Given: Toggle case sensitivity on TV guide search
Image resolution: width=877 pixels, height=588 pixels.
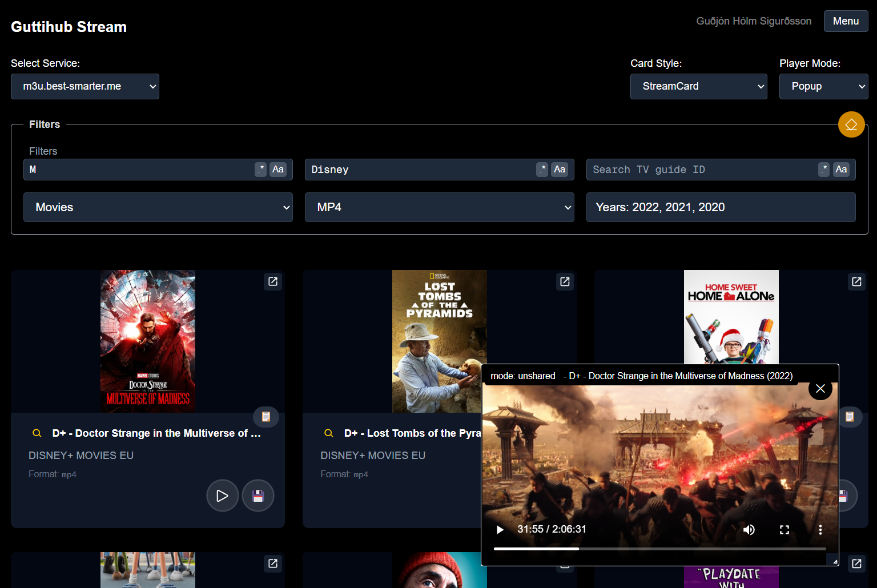Looking at the screenshot, I should point(841,170).
